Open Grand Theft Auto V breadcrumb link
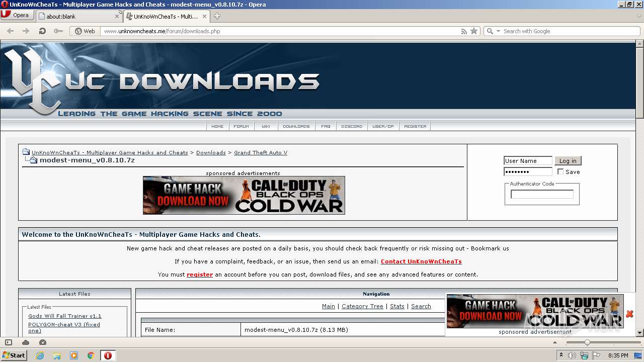 click(x=261, y=152)
